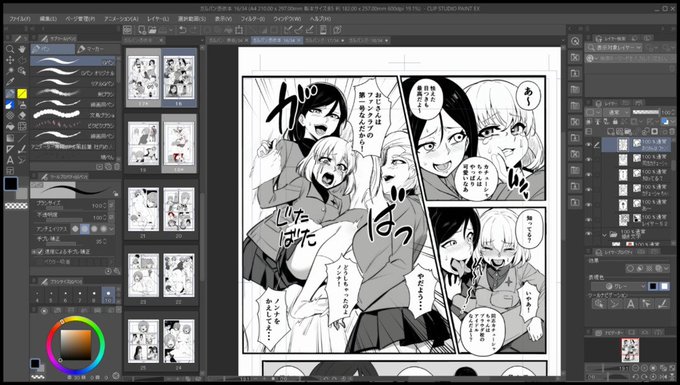Switch to the active 16/34 document tab
This screenshot has width=680, height=385.
pyautogui.click(x=277, y=40)
